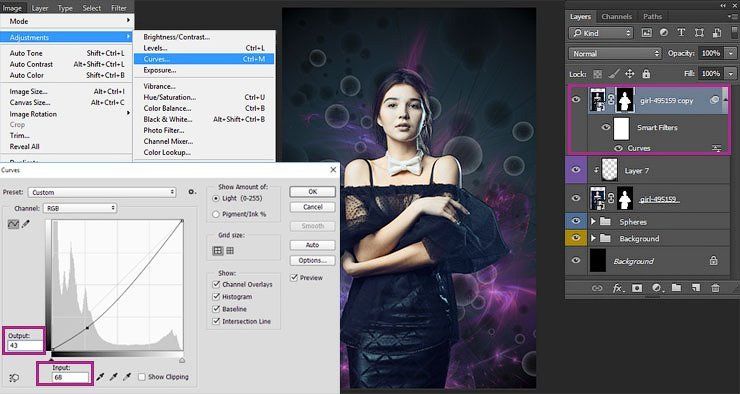
Task: Expand the Background group folder
Action: (x=593, y=238)
